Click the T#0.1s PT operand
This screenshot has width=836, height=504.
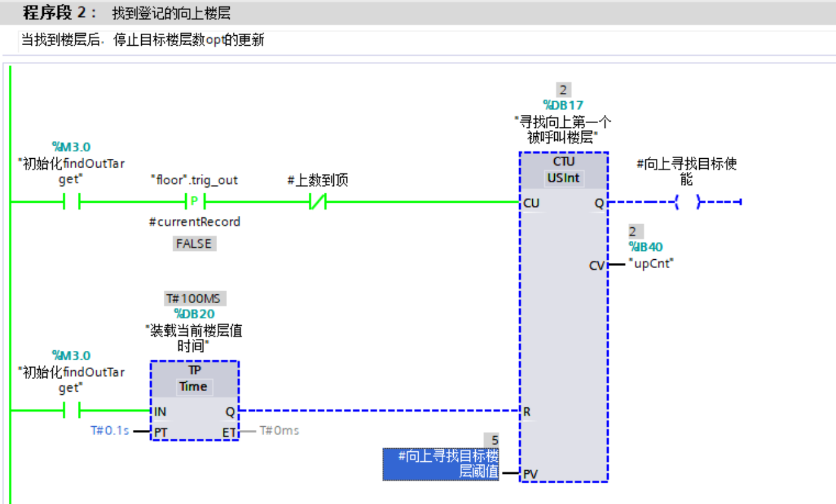tap(109, 431)
